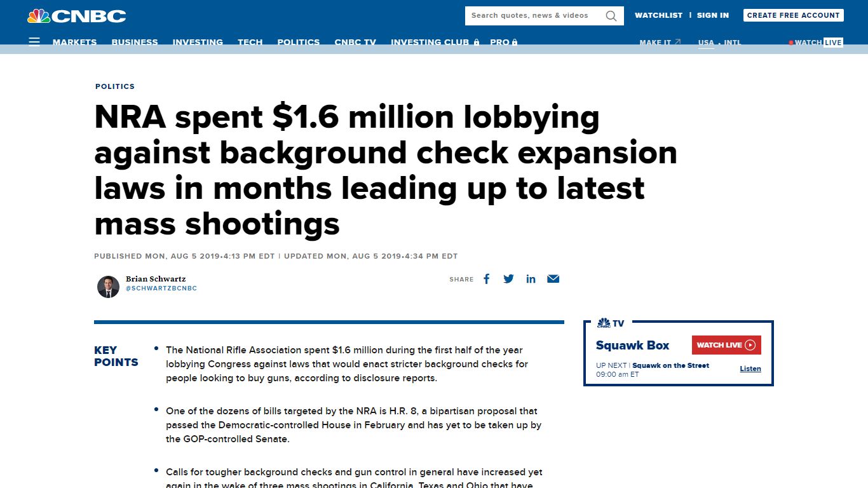Share article on Twitter
This screenshot has height=488, width=868.
point(508,279)
